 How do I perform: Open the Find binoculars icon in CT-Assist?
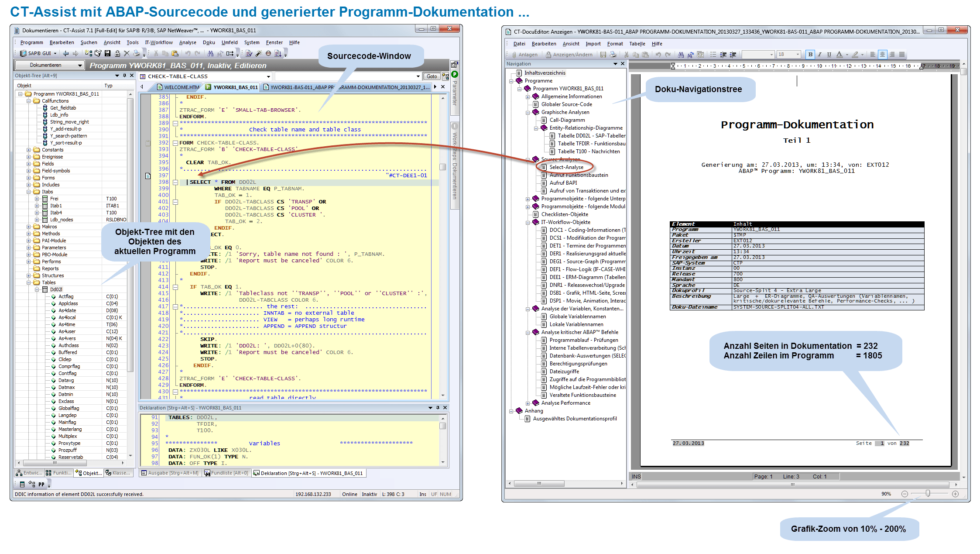click(x=211, y=53)
